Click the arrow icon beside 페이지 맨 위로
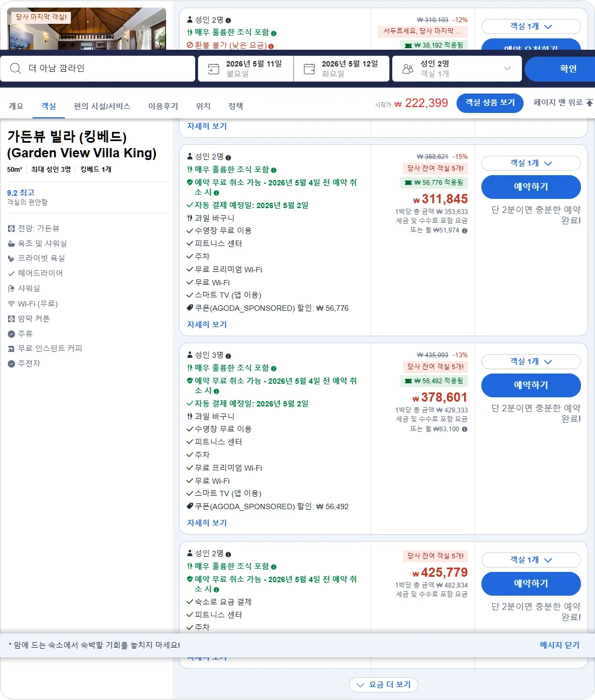This screenshot has width=595, height=700. tap(590, 102)
